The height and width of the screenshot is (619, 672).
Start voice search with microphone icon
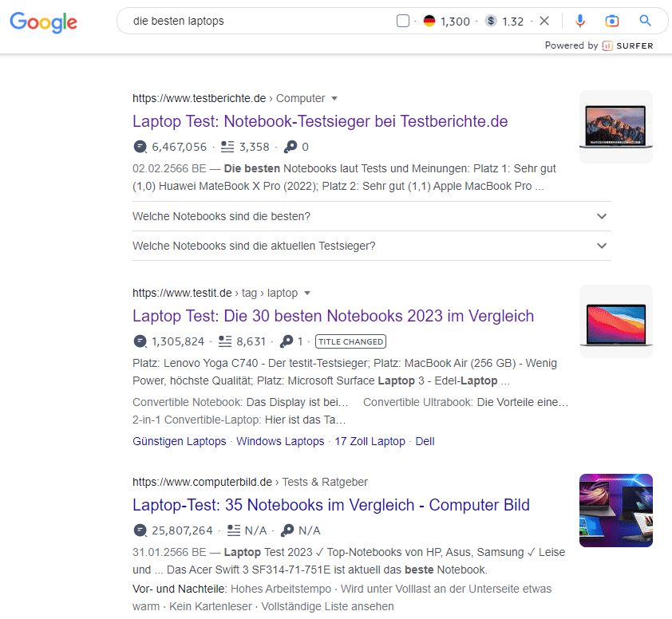click(x=580, y=21)
